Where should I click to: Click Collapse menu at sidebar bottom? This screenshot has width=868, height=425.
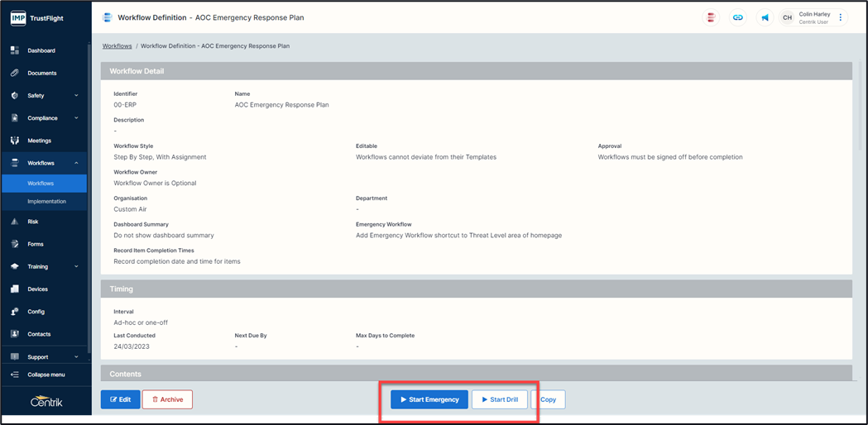click(x=46, y=375)
